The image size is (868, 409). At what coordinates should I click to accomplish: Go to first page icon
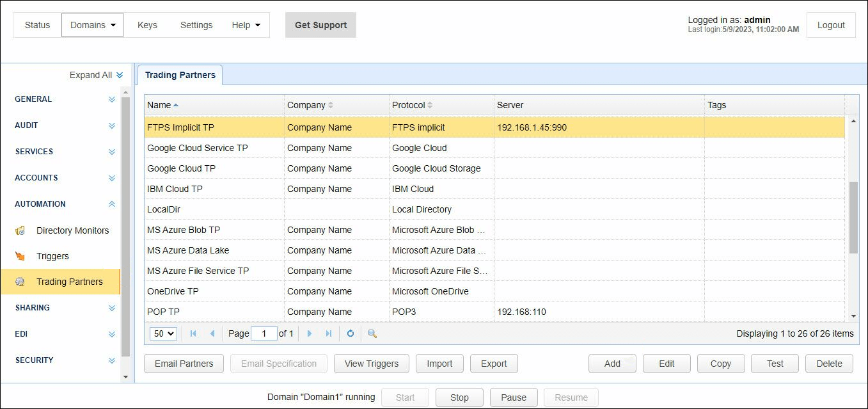point(193,333)
